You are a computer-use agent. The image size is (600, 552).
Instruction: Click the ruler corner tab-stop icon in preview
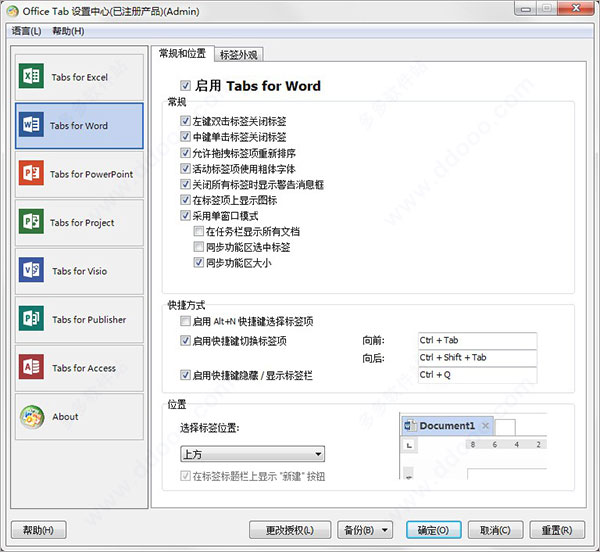(409, 445)
